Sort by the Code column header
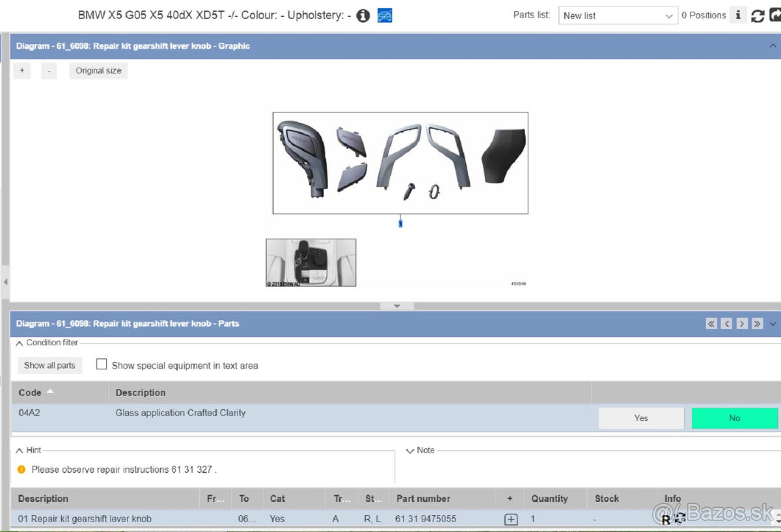This screenshot has height=532, width=781. (x=30, y=393)
